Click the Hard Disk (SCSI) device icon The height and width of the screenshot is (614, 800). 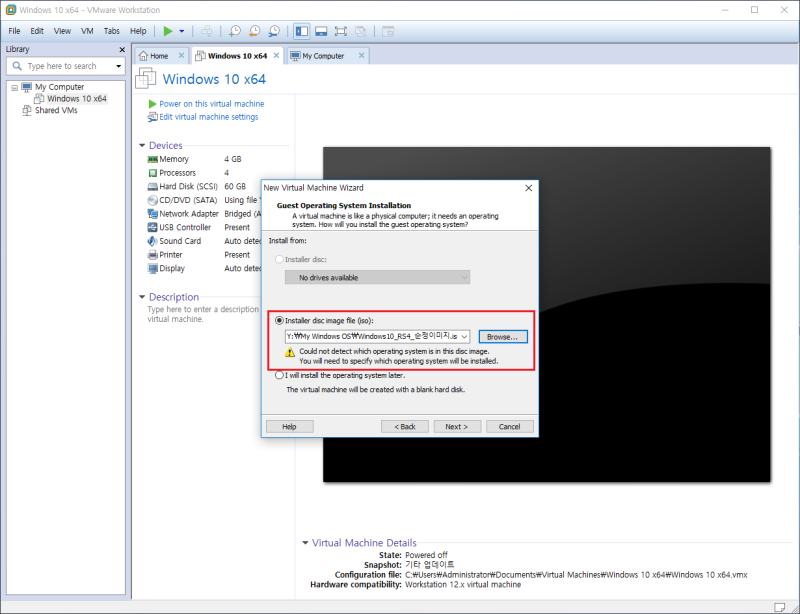pyautogui.click(x=153, y=187)
